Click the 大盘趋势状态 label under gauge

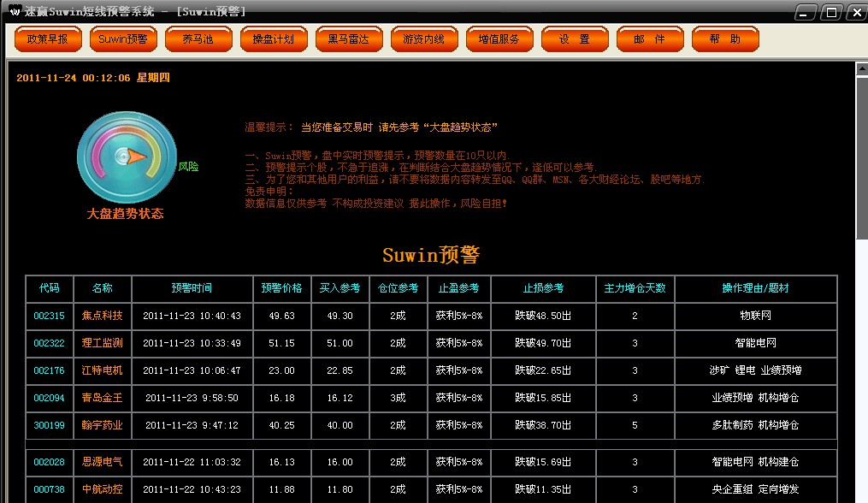click(x=125, y=214)
